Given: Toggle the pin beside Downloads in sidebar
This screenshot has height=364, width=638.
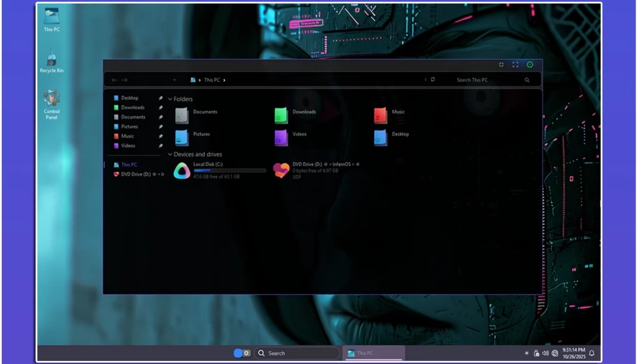Looking at the screenshot, I should (161, 108).
